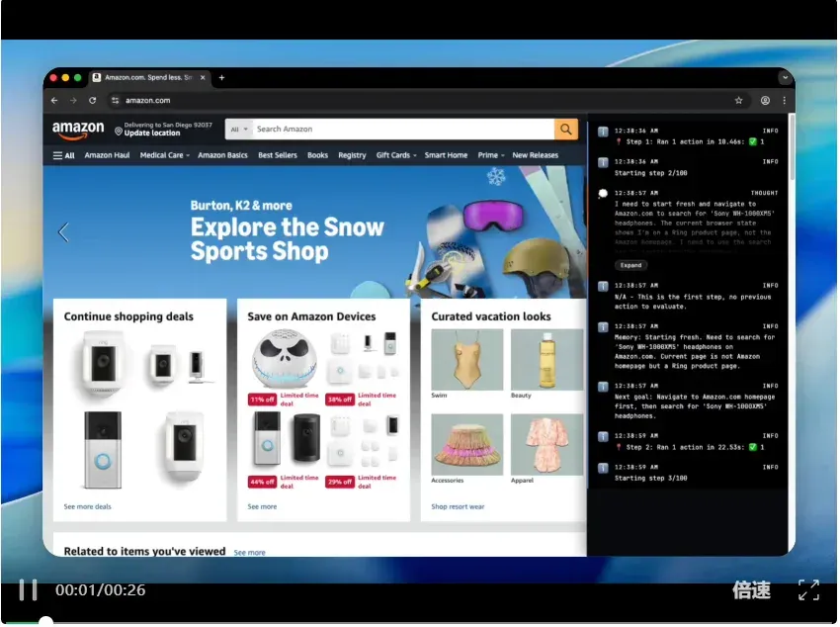840x627 pixels.
Task: Open the All hamburger menu
Action: point(64,155)
